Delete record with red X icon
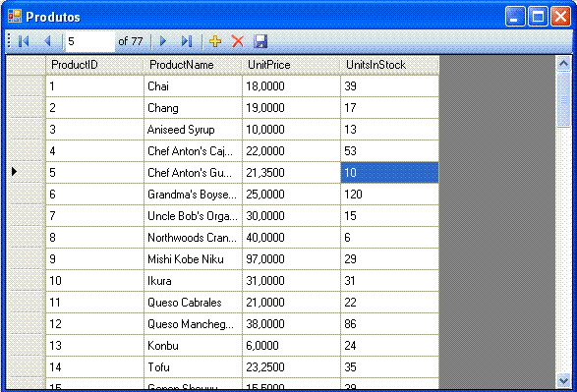This screenshot has height=392, width=577. (x=238, y=41)
